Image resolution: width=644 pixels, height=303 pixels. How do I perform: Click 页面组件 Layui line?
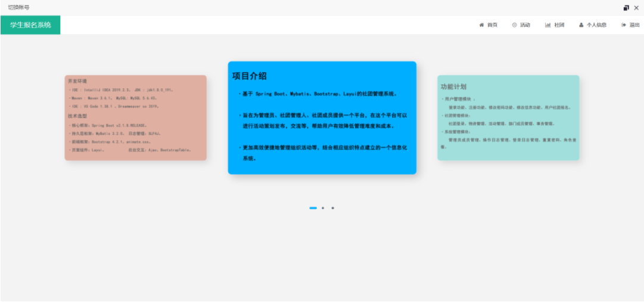pyautogui.click(x=130, y=150)
